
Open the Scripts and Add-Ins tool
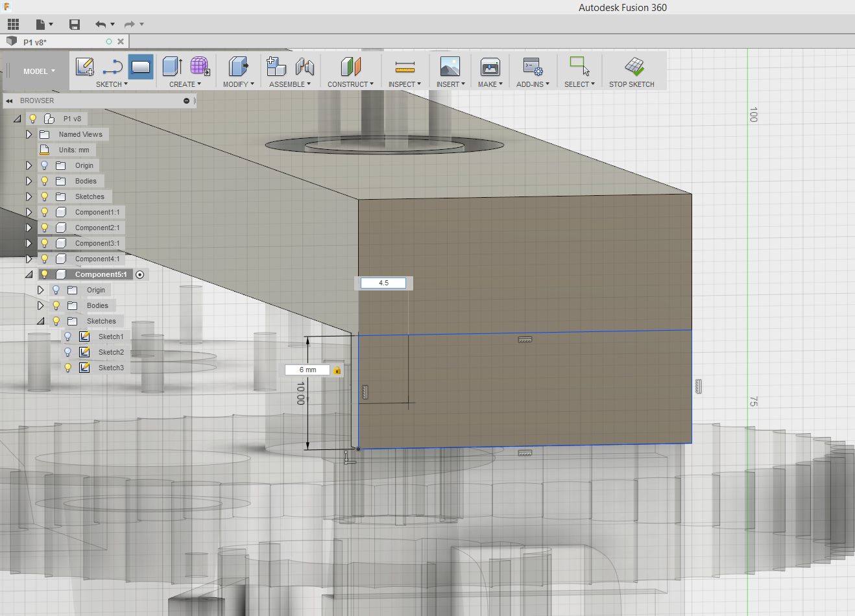click(x=533, y=66)
